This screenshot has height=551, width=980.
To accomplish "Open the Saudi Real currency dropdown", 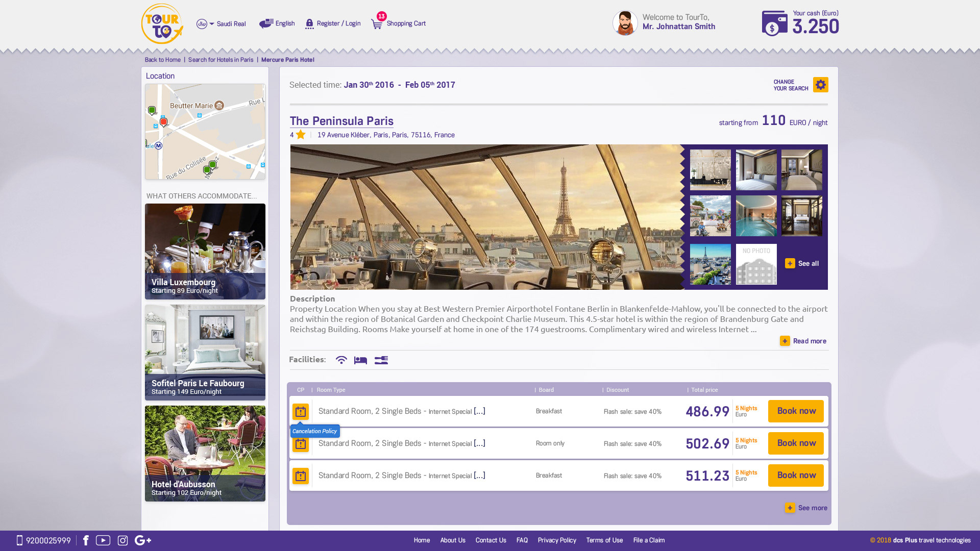I will 221,24.
